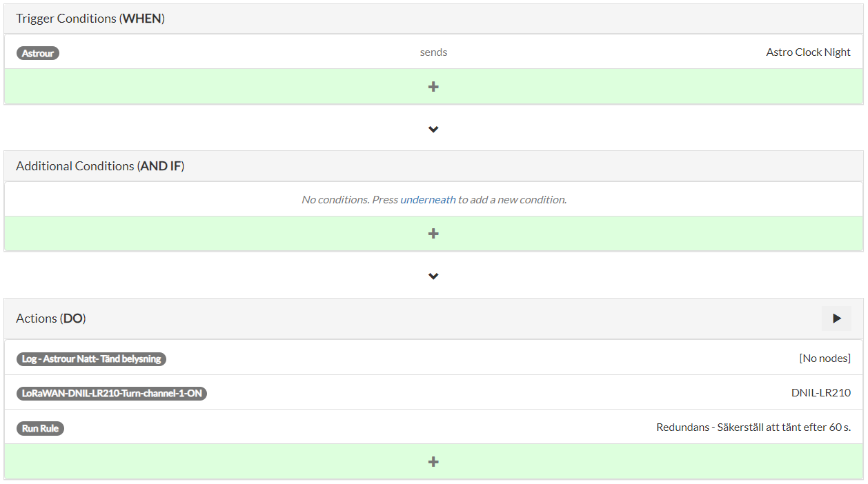Viewport: 868px width, 484px height.
Task: Click the DNIL-LR210 node value
Action: [820, 393]
